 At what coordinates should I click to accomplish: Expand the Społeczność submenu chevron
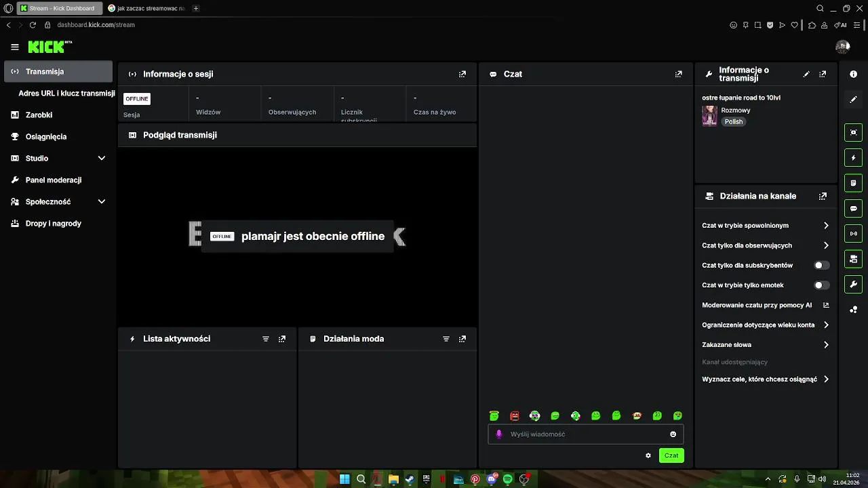click(x=102, y=202)
